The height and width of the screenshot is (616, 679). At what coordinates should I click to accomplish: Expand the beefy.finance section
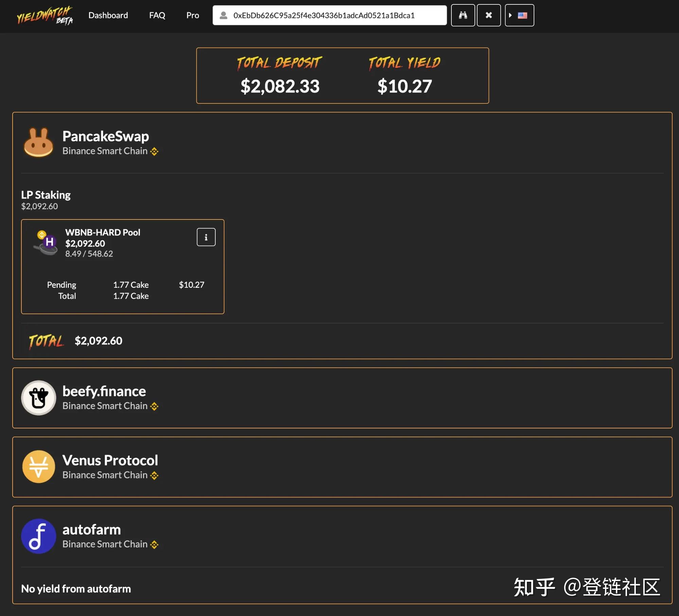point(342,398)
